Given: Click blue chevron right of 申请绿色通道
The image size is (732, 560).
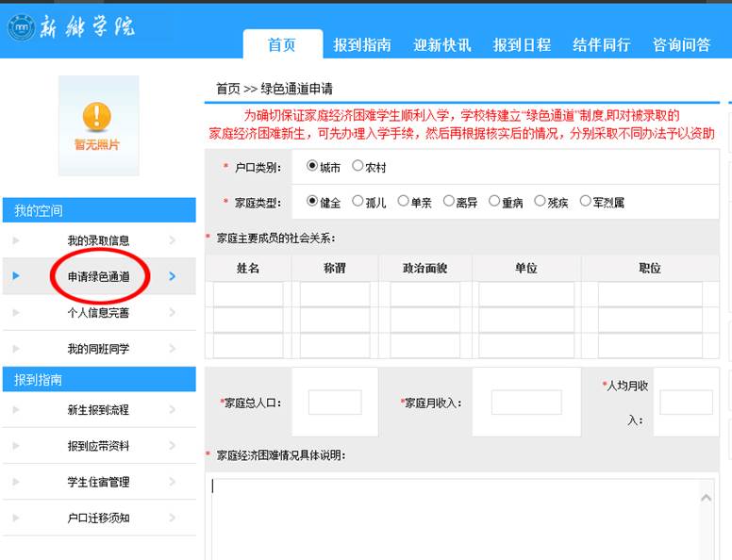Looking at the screenshot, I should tap(173, 276).
